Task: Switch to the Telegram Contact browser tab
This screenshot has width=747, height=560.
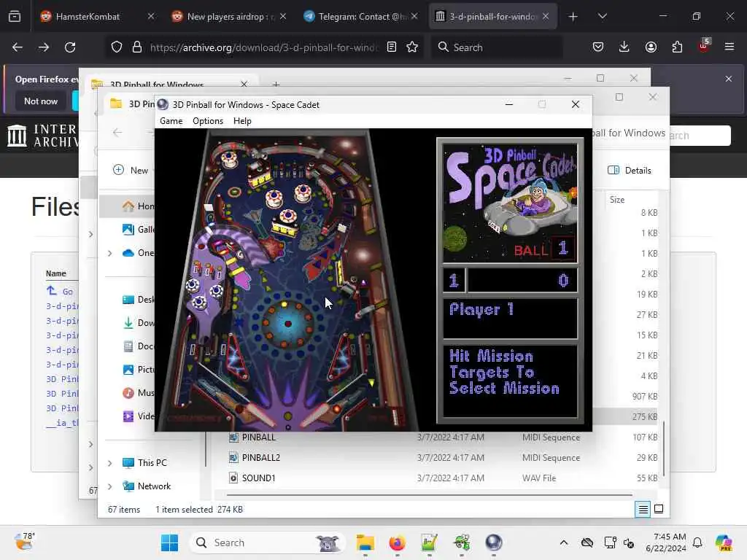Action: point(361,16)
